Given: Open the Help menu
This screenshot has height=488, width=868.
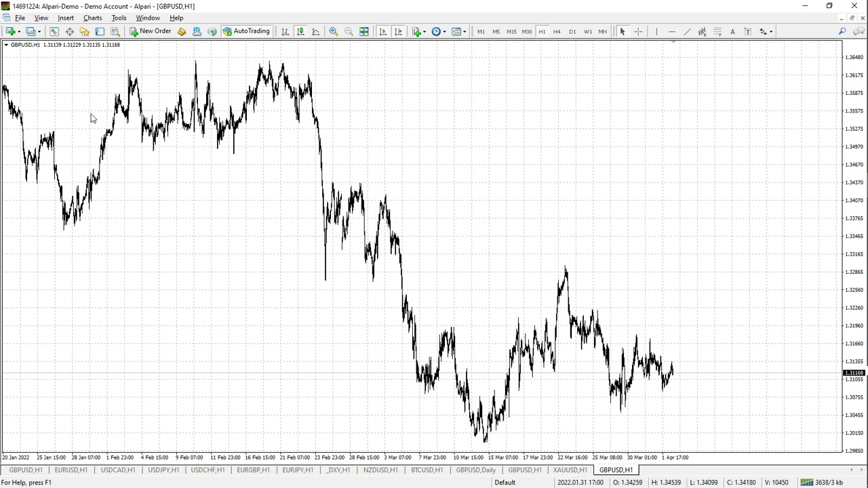Looking at the screenshot, I should point(176,18).
